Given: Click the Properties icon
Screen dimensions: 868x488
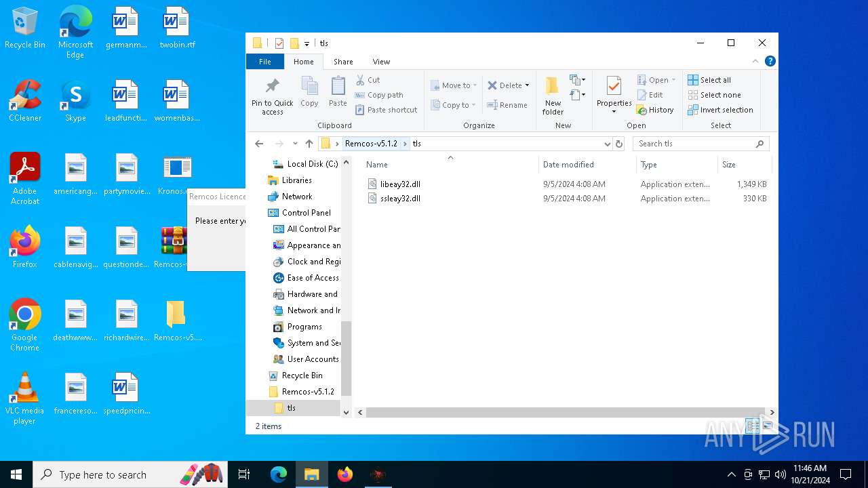Looking at the screenshot, I should click(614, 87).
